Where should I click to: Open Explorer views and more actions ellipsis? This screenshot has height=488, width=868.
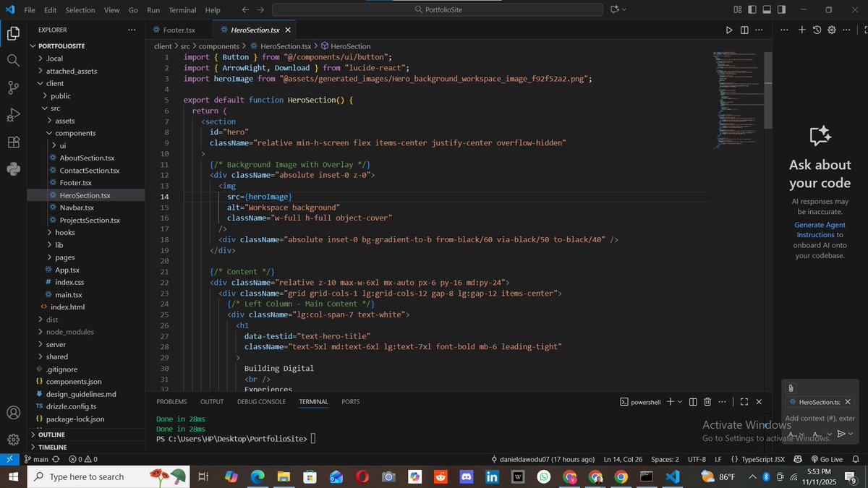[x=132, y=30]
